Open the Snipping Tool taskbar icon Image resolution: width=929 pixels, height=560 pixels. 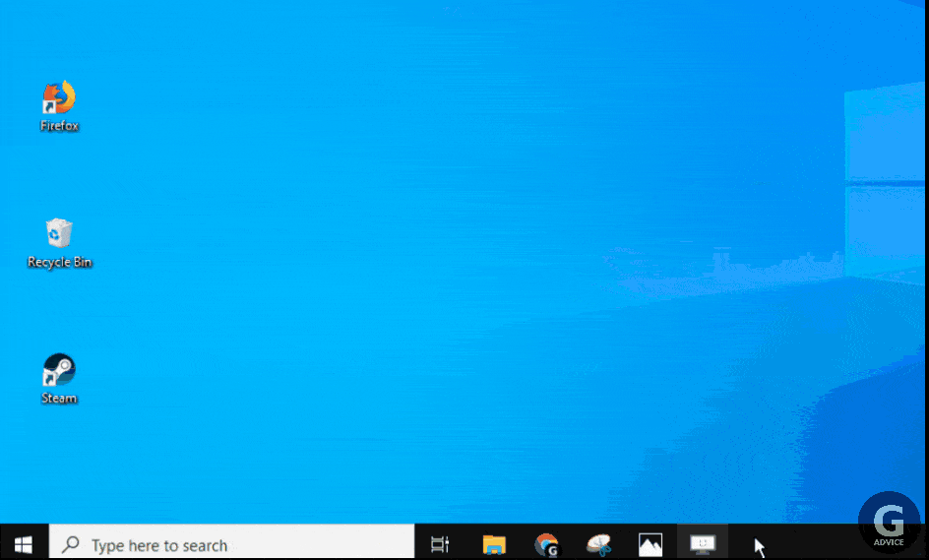click(x=599, y=544)
